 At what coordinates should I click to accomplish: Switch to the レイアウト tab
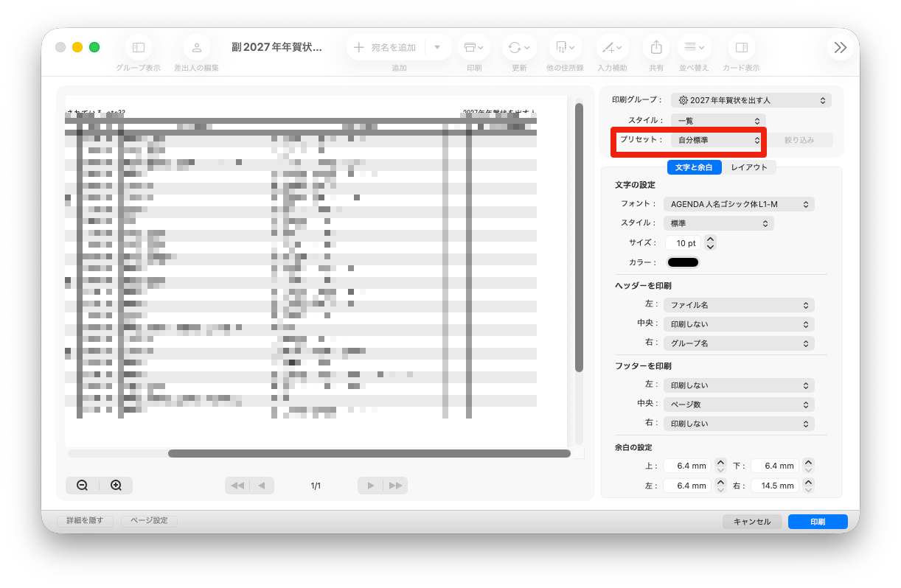(749, 167)
